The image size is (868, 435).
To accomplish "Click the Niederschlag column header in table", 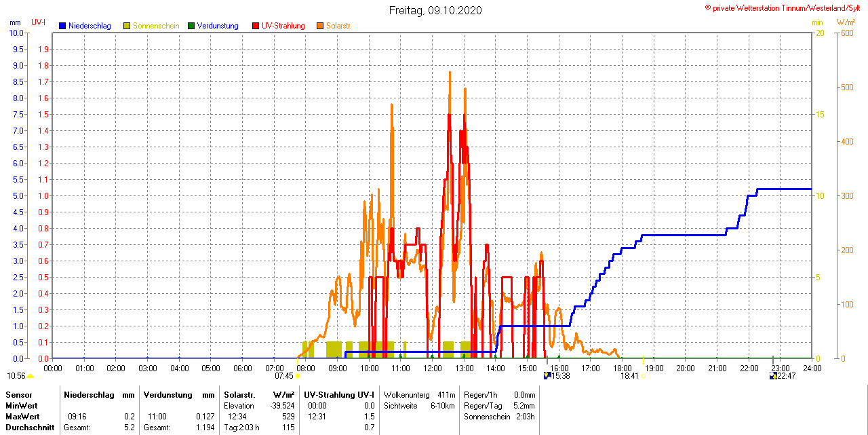I will [x=88, y=395].
